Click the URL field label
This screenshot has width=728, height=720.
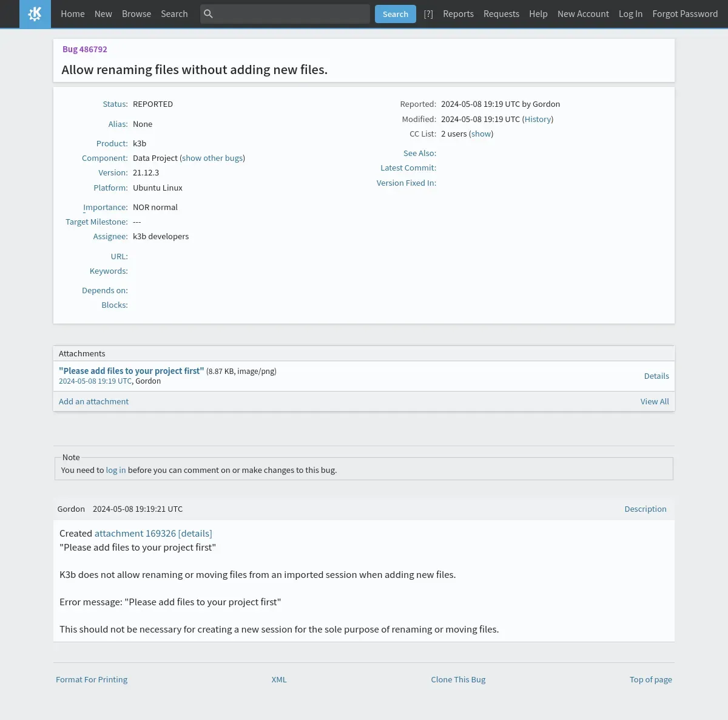coord(119,256)
